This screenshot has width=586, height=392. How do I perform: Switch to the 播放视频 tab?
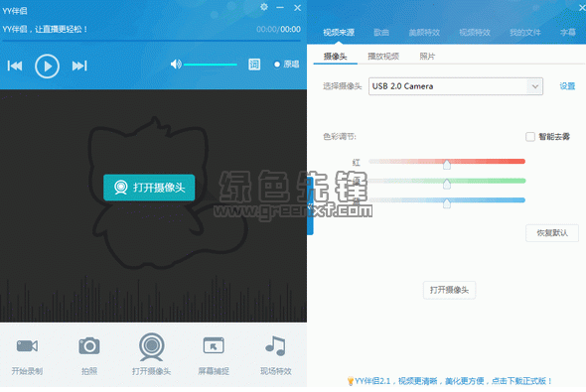pyautogui.click(x=383, y=57)
